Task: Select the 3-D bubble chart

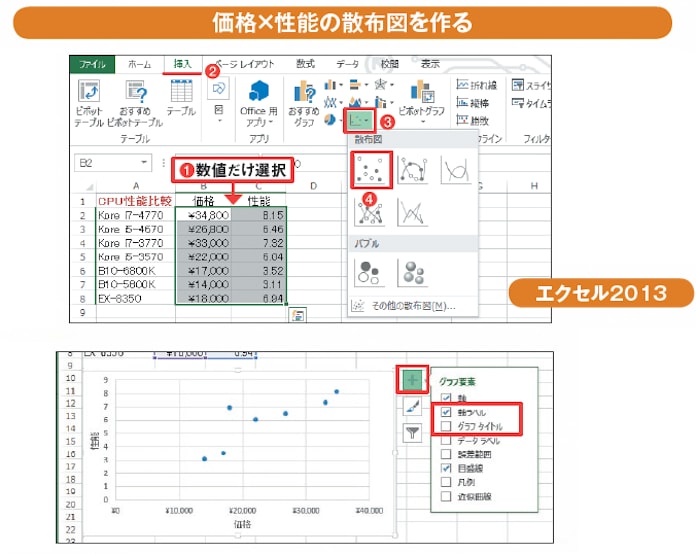Action: click(x=413, y=272)
